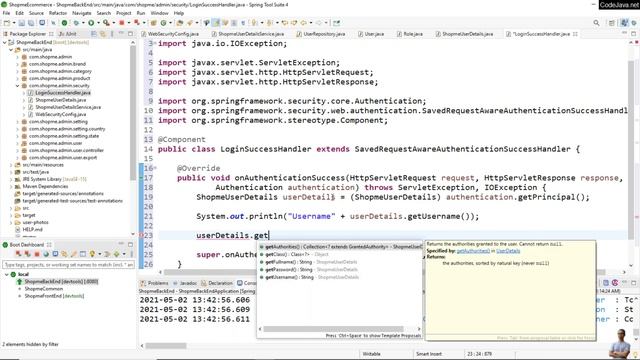Select getAuthorities() in autocomplete list

coord(341,247)
